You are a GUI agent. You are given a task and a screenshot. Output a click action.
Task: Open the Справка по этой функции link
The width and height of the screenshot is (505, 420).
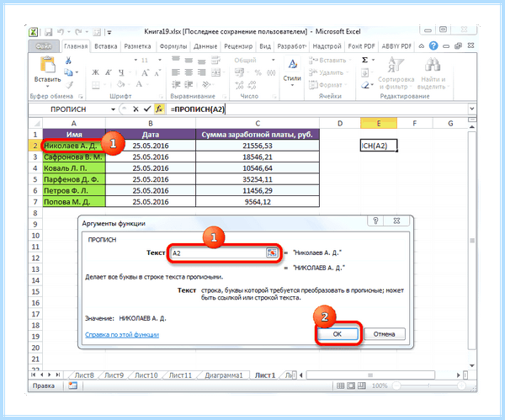[122, 335]
